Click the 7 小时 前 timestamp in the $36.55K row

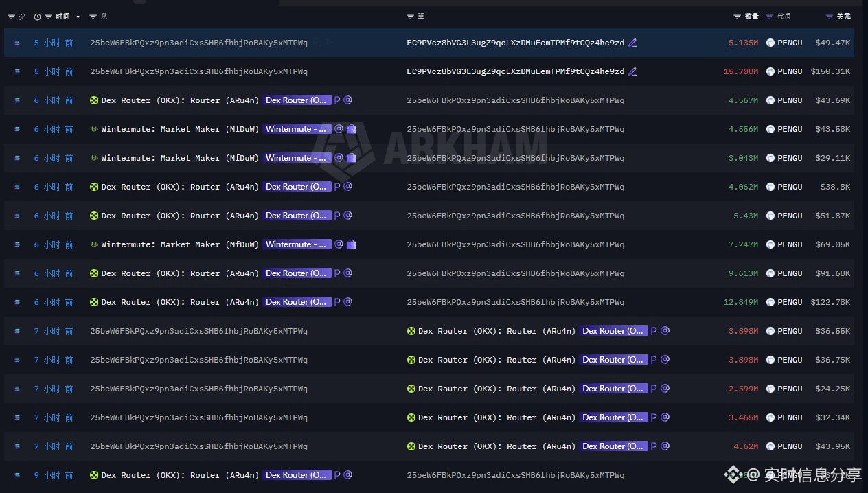[54, 331]
